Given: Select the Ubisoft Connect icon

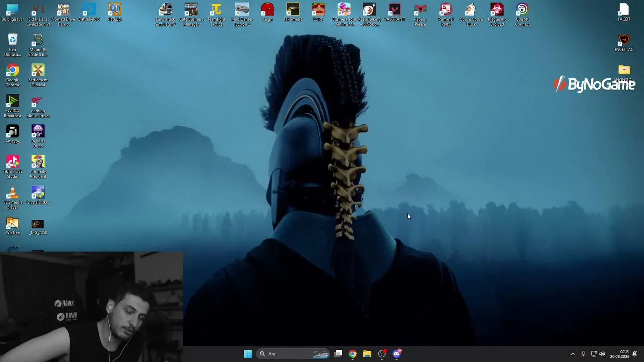Looking at the screenshot, I should pos(522,15).
